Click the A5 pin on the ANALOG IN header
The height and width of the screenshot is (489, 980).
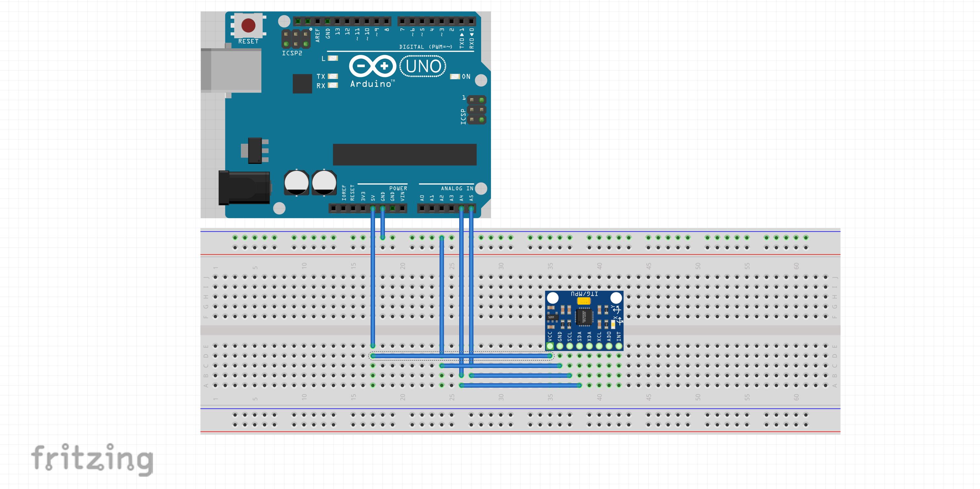pyautogui.click(x=471, y=208)
